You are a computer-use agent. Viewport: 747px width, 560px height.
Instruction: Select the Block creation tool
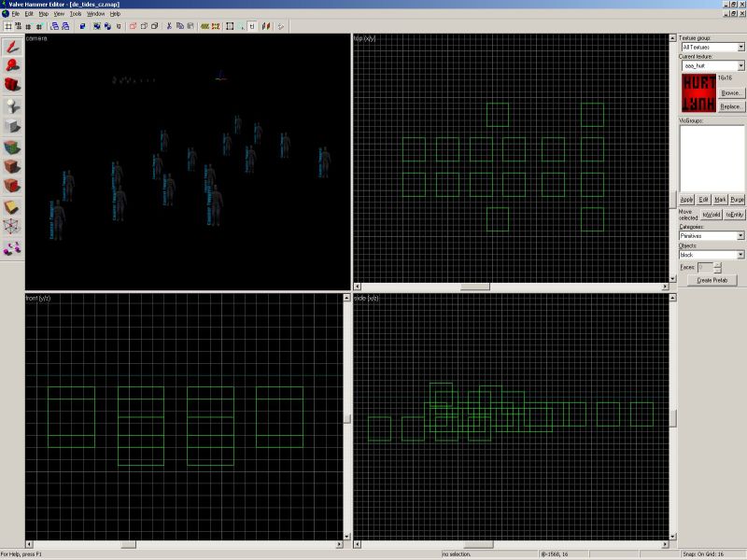pos(12,126)
